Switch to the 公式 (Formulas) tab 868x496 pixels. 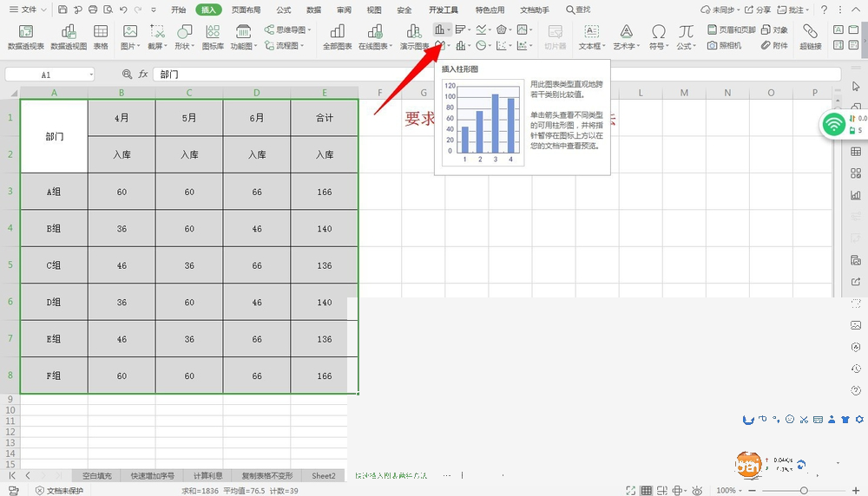(284, 10)
